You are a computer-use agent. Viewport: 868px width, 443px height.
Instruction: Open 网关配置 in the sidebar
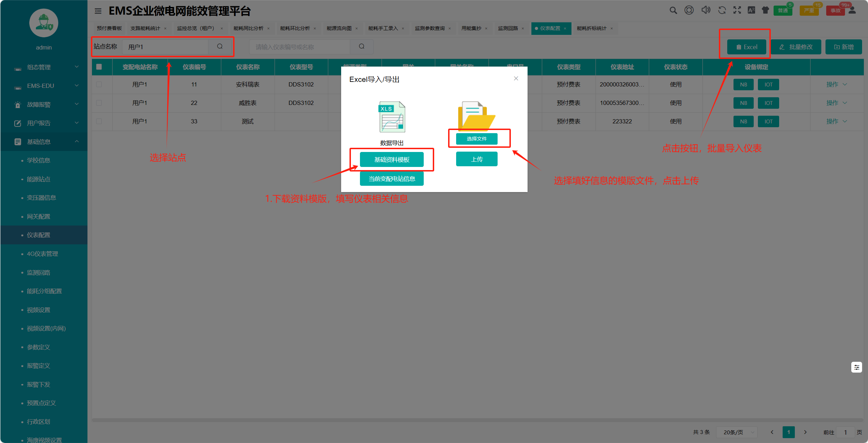click(39, 216)
